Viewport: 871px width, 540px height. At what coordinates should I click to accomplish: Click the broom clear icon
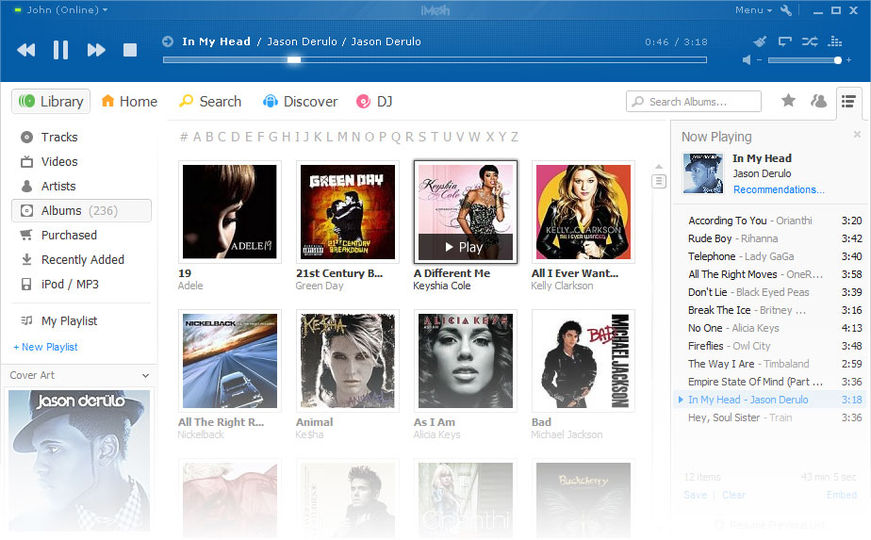tap(759, 41)
